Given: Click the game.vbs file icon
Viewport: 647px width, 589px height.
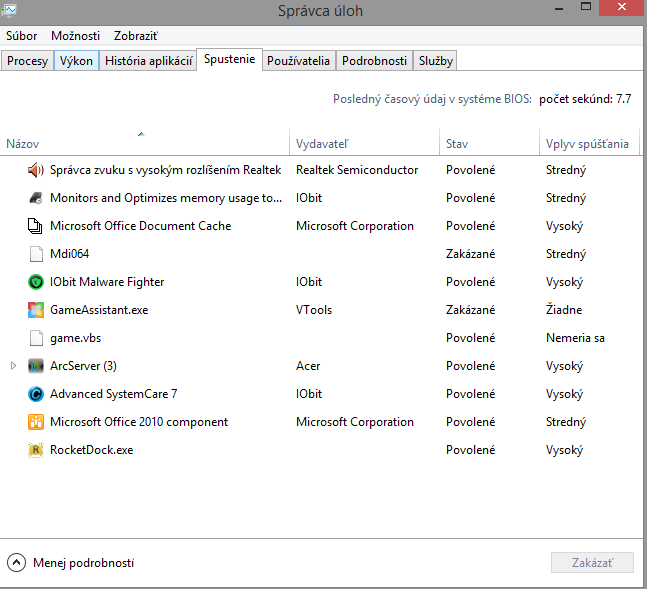Looking at the screenshot, I should click(x=36, y=338).
